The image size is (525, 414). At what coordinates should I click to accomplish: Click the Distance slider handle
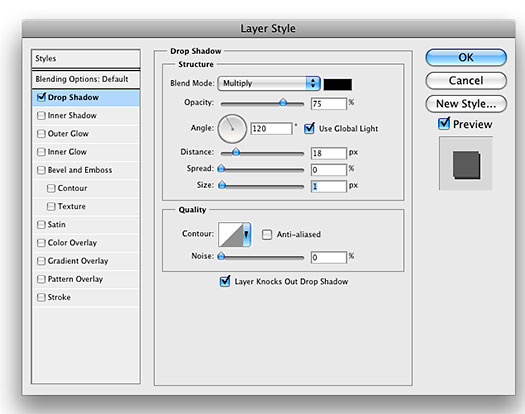tap(236, 152)
